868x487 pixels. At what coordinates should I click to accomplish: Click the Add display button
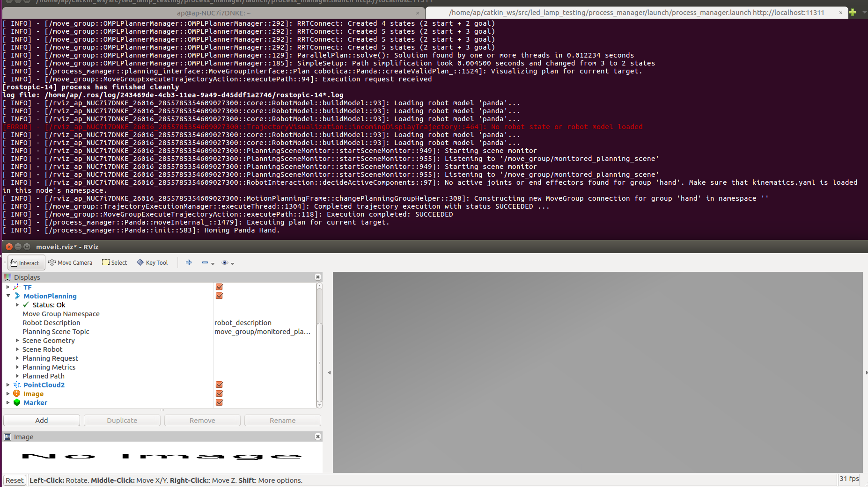coord(42,421)
